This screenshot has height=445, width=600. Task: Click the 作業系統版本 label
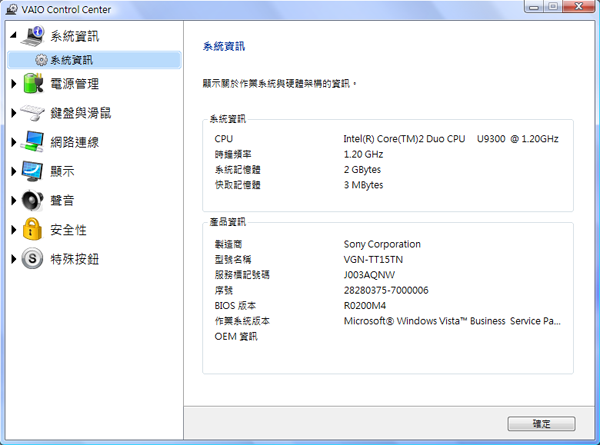coord(242,321)
